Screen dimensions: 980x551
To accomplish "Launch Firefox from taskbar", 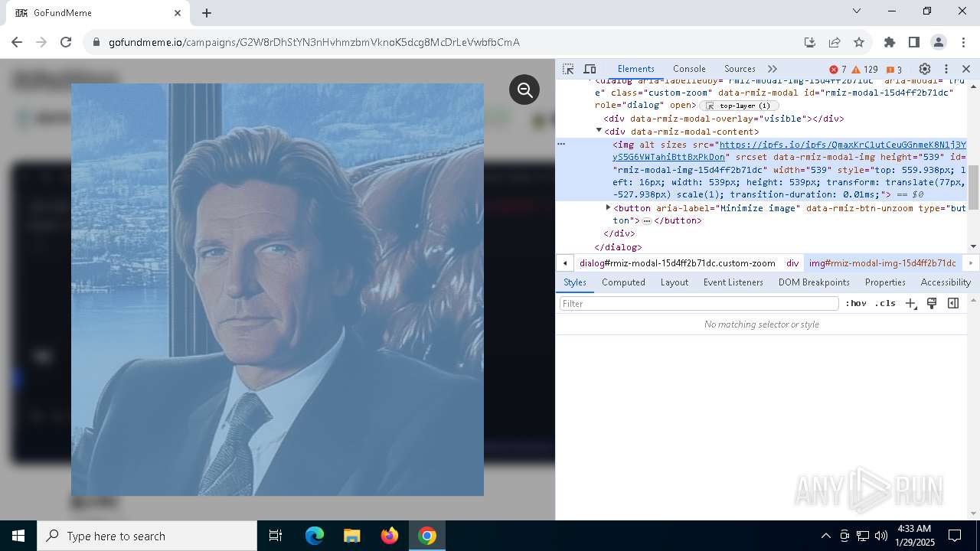I will (x=389, y=536).
